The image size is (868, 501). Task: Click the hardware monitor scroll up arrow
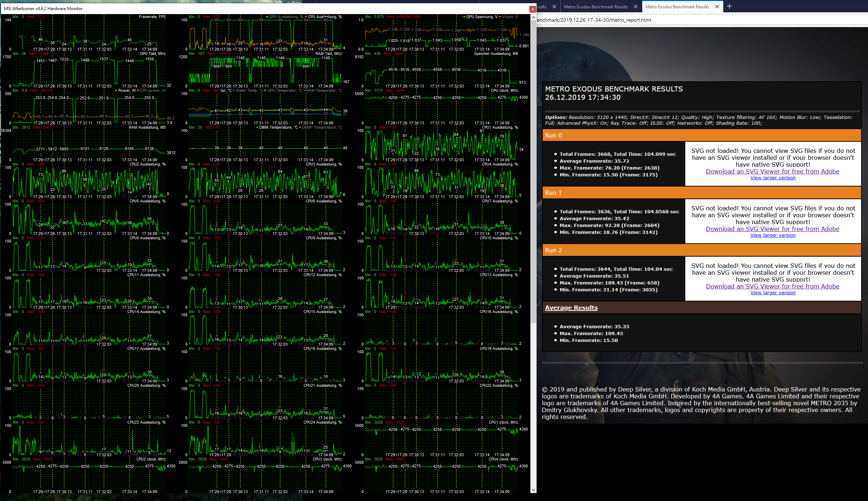pos(533,17)
